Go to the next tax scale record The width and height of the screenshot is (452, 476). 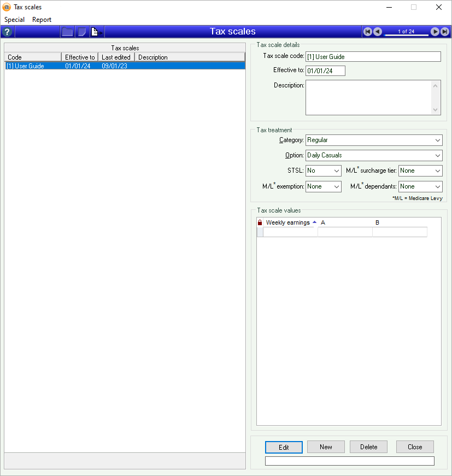point(435,32)
